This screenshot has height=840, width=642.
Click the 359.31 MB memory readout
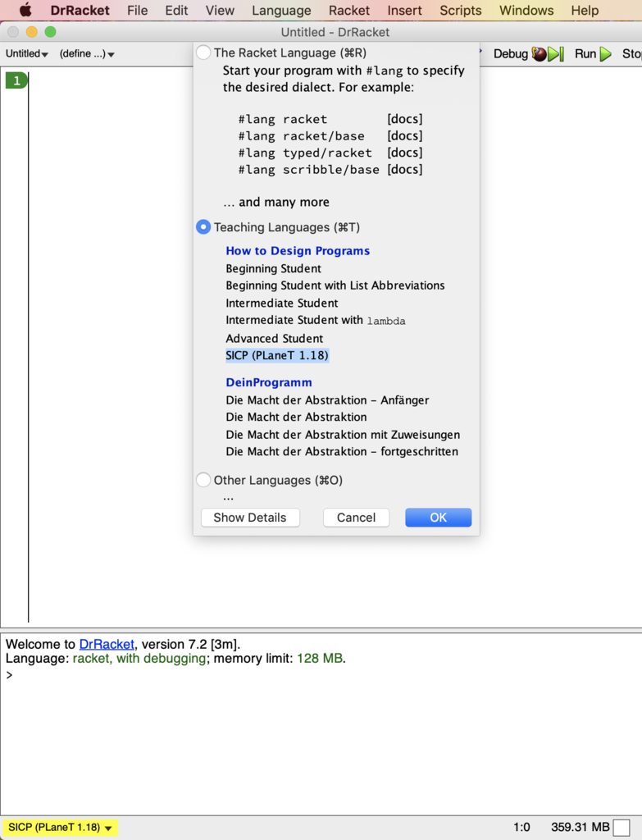580,827
